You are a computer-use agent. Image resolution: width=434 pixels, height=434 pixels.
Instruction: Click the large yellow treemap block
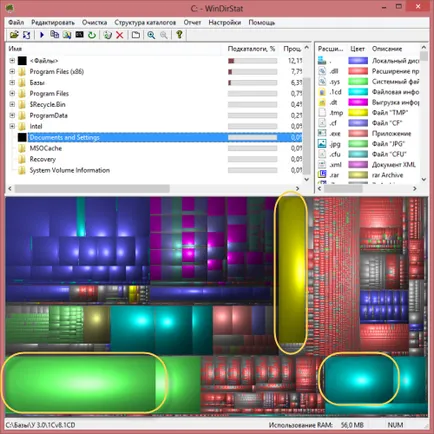pyautogui.click(x=291, y=272)
